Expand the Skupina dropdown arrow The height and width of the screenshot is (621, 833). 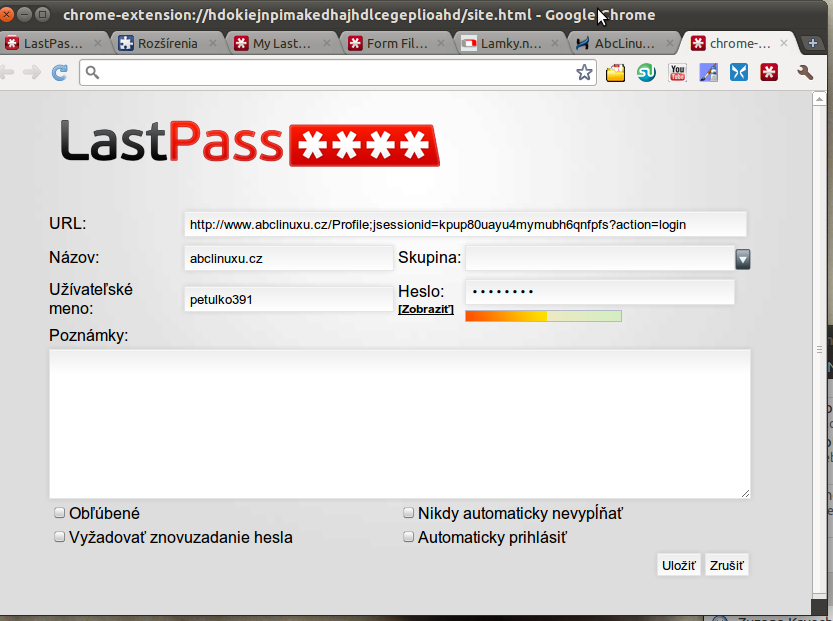pyautogui.click(x=743, y=259)
